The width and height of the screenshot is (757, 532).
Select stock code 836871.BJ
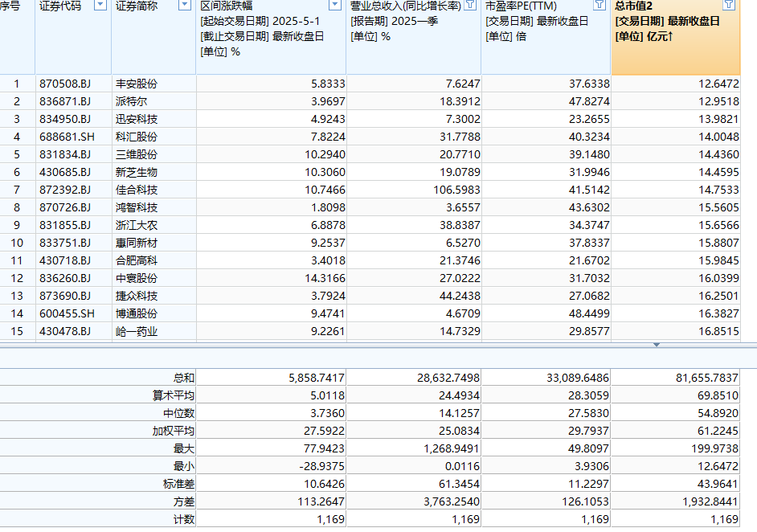tap(65, 101)
